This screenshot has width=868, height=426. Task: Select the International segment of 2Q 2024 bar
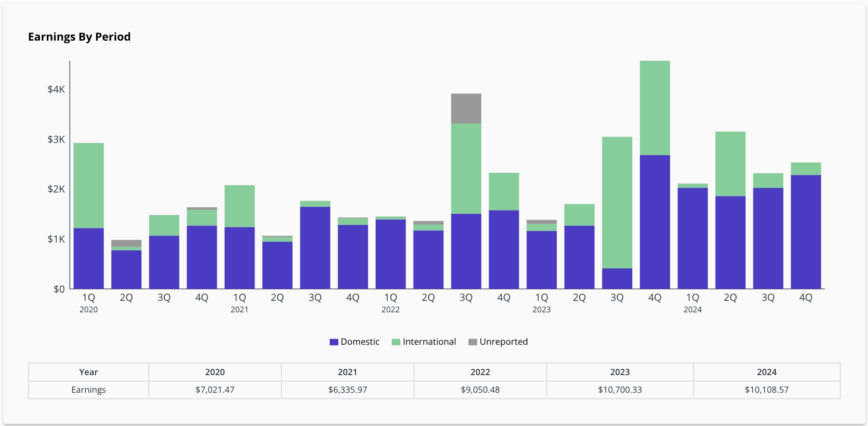(x=730, y=164)
